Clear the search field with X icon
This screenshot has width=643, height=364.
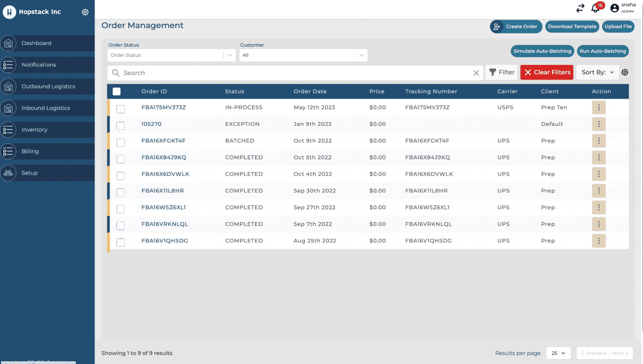click(x=476, y=73)
